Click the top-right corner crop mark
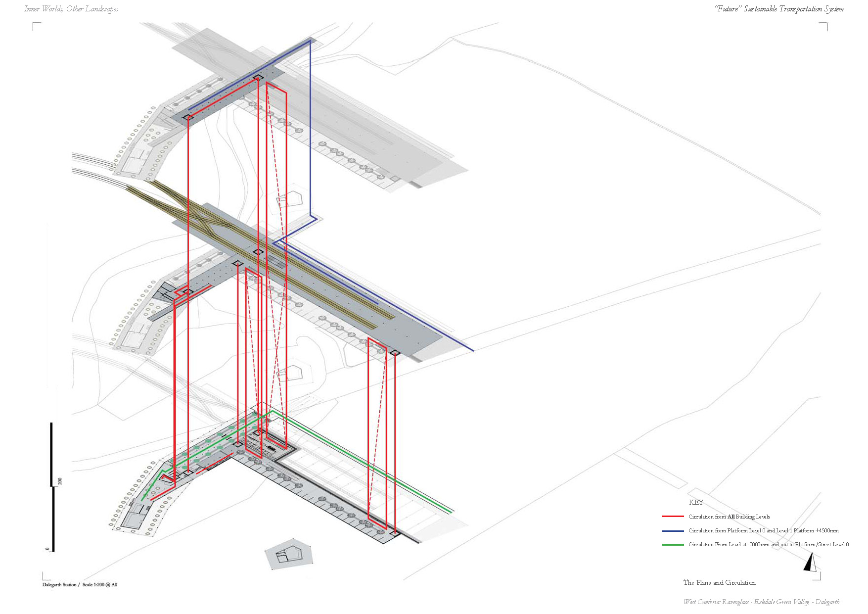Image resolution: width=868 pixels, height=614 pixels. point(825,25)
